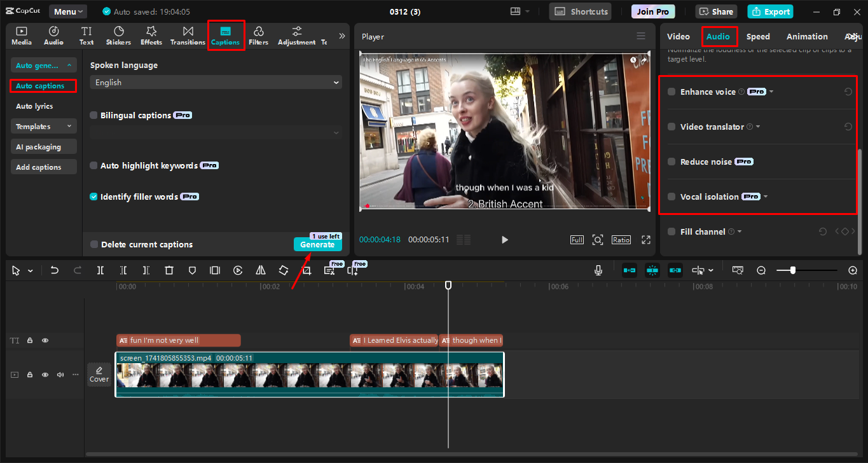Switch to the Filters panel
Viewport: 868px width, 463px height.
coord(258,35)
